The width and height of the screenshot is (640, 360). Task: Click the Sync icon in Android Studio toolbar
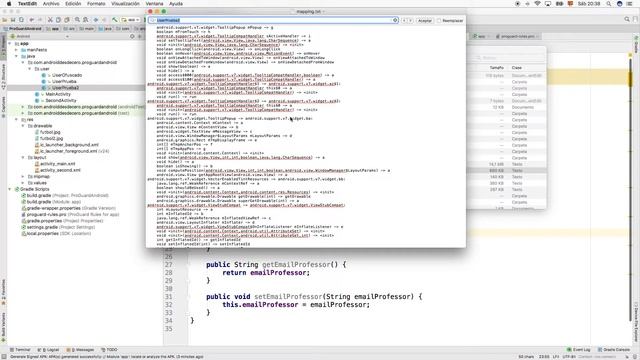(21, 20)
